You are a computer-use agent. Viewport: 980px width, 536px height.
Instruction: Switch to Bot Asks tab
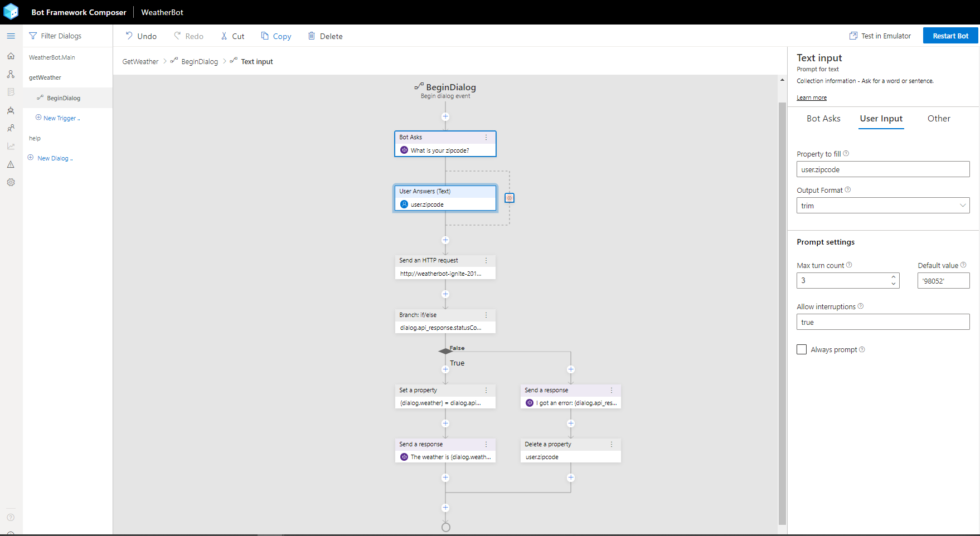pos(823,118)
